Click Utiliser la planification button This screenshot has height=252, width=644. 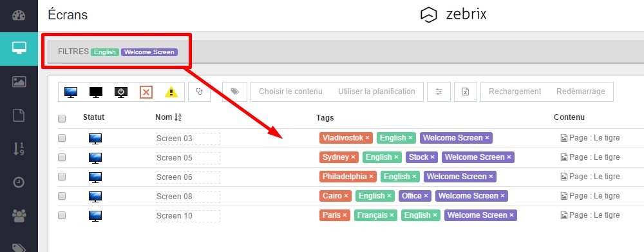pyautogui.click(x=377, y=92)
